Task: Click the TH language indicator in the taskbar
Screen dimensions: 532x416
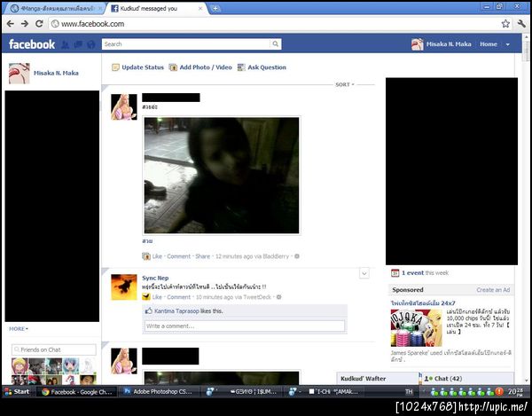Action: (x=409, y=391)
